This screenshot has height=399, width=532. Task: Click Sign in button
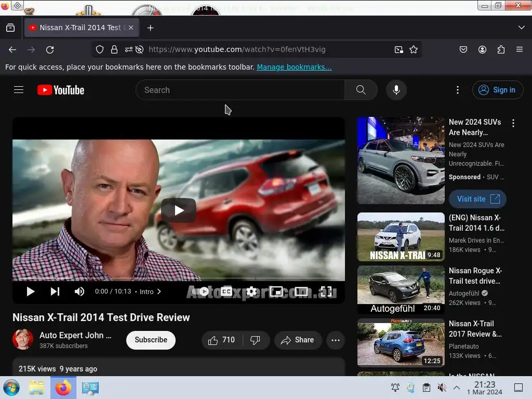497,90
